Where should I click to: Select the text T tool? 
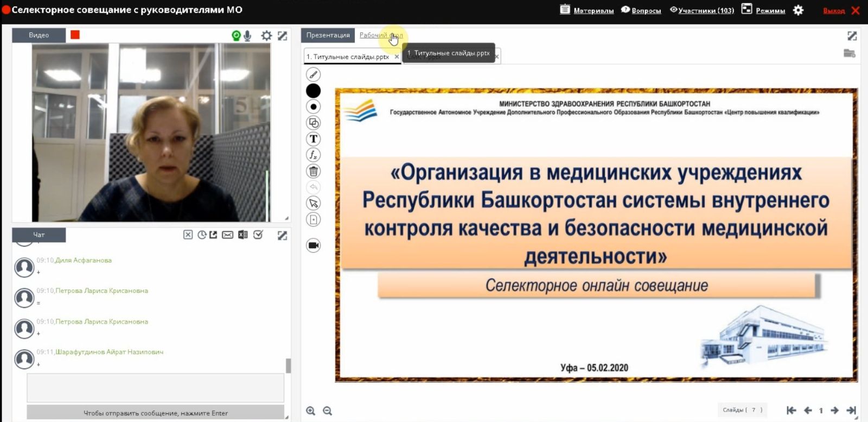(x=313, y=139)
